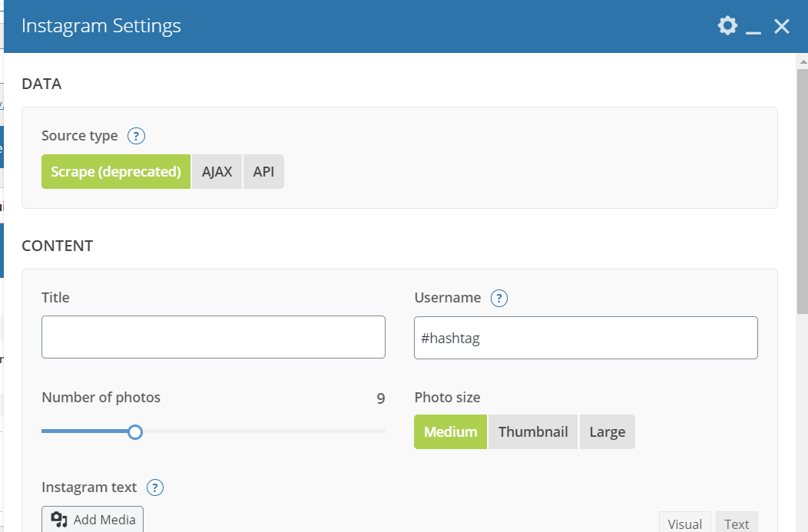Click the Add Media button
The height and width of the screenshot is (532, 808).
92,520
